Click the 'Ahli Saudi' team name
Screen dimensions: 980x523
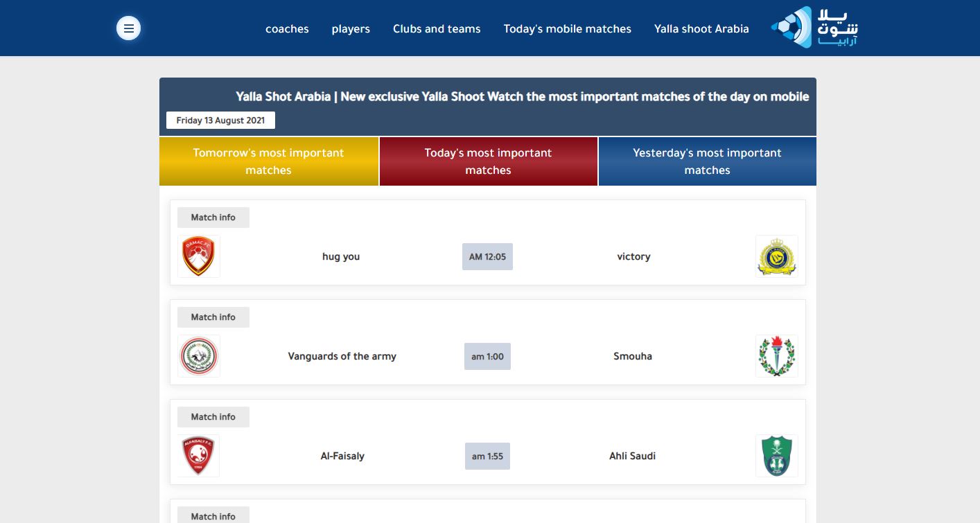[633, 456]
